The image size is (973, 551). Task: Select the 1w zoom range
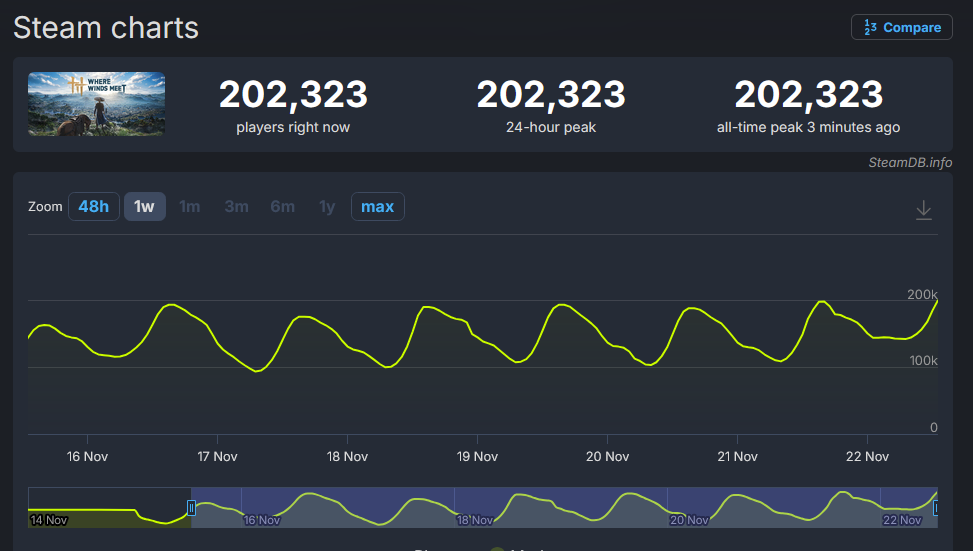coord(145,207)
